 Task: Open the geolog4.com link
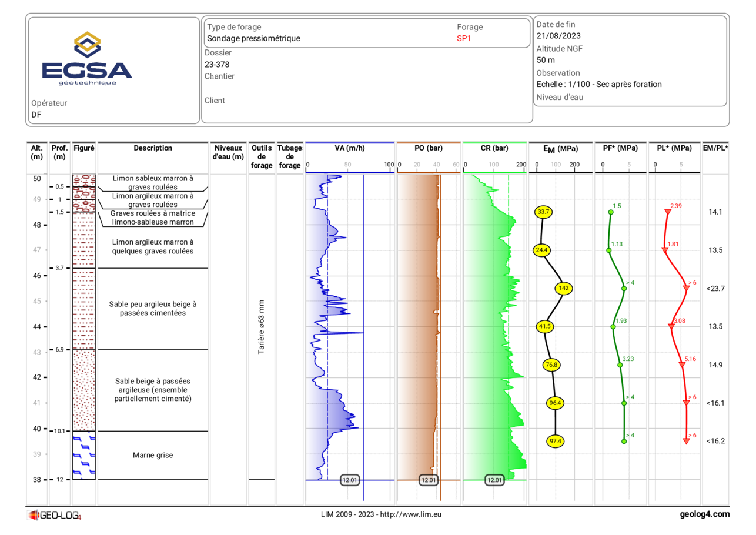(x=704, y=514)
